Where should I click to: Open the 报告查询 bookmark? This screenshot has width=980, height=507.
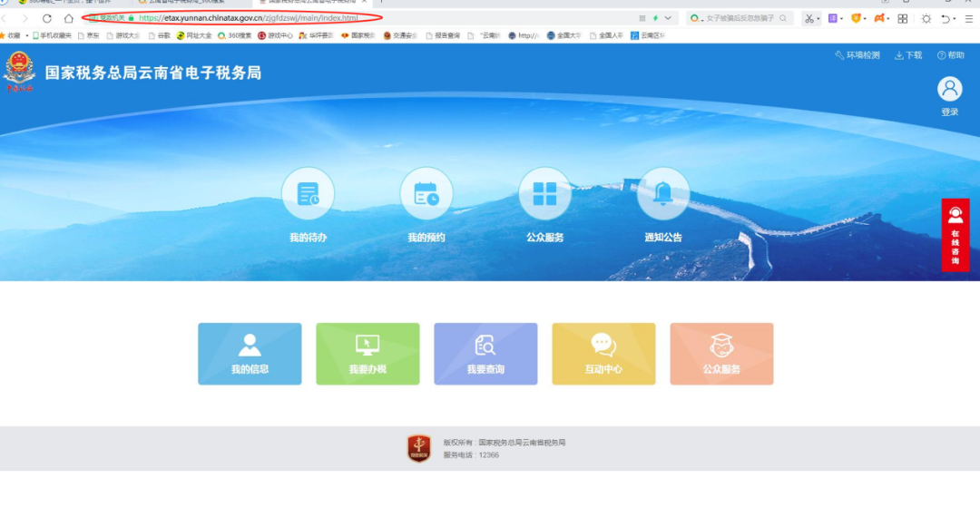443,35
